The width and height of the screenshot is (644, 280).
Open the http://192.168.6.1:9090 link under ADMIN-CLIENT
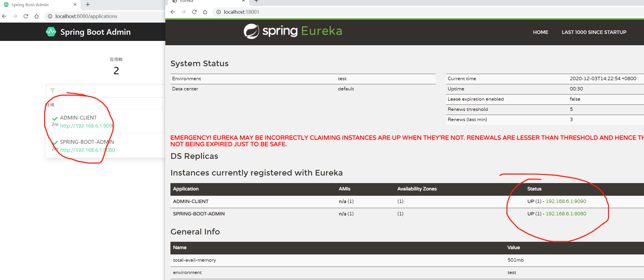(87, 126)
